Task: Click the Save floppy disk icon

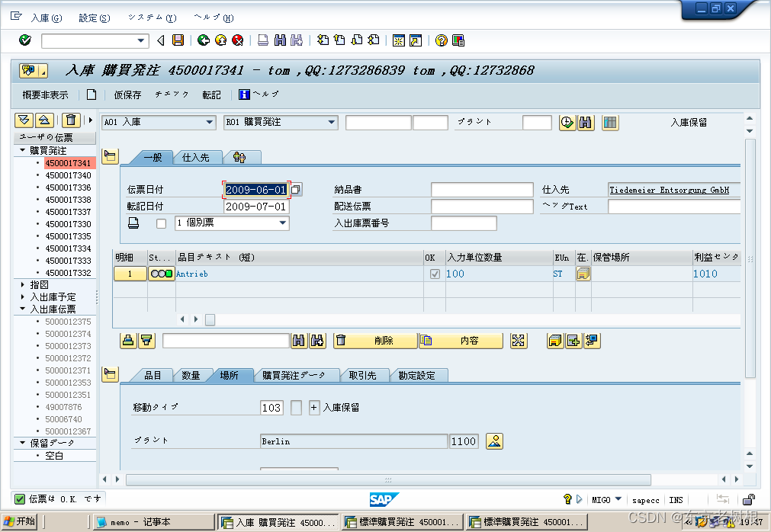Action: point(178,40)
